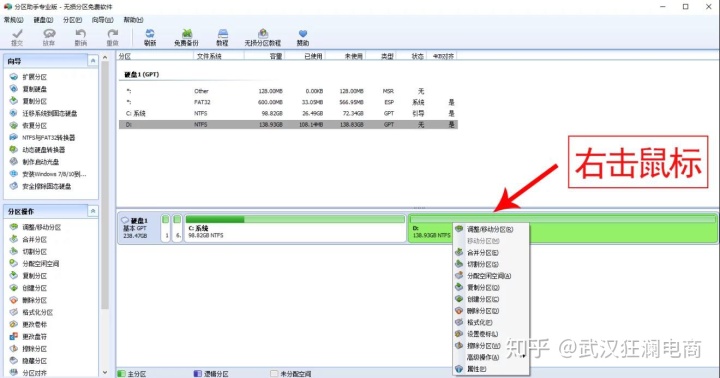Image resolution: width=720 pixels, height=378 pixels.
Task: Open the 常规 menu
Action: (x=13, y=20)
